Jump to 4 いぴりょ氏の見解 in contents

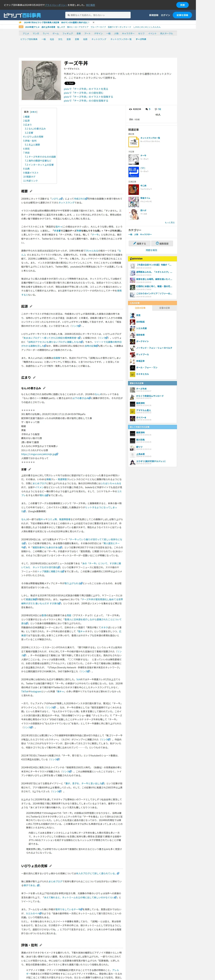33,137
